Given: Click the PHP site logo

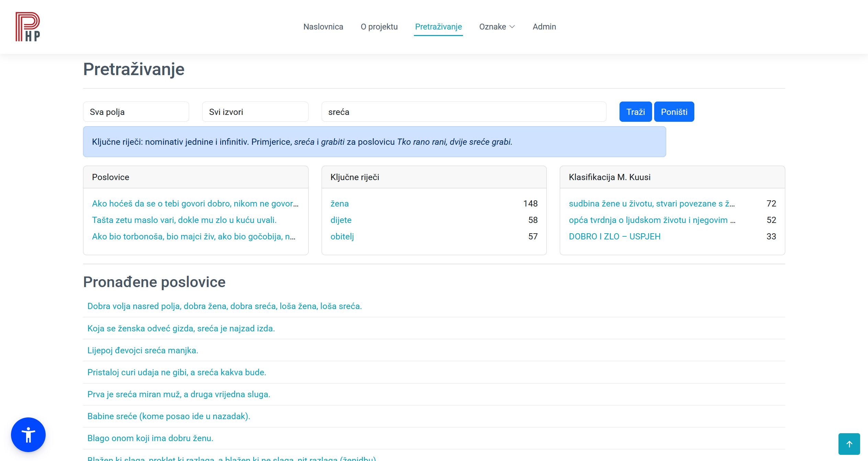Looking at the screenshot, I should [x=27, y=27].
